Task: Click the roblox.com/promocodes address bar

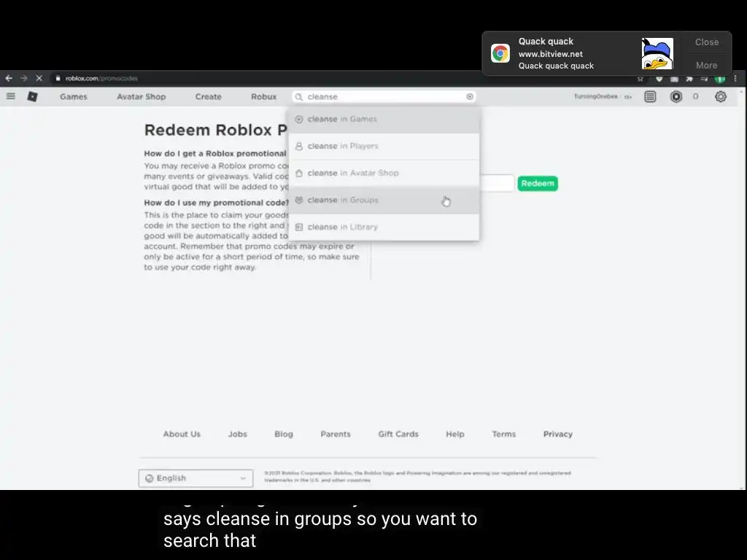Action: (x=333, y=78)
